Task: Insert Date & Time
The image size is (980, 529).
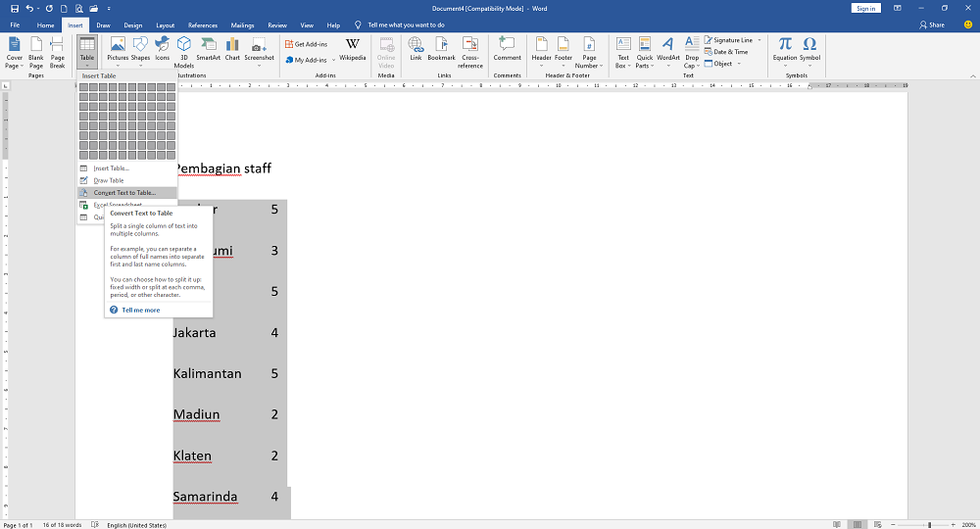Action: [x=726, y=52]
